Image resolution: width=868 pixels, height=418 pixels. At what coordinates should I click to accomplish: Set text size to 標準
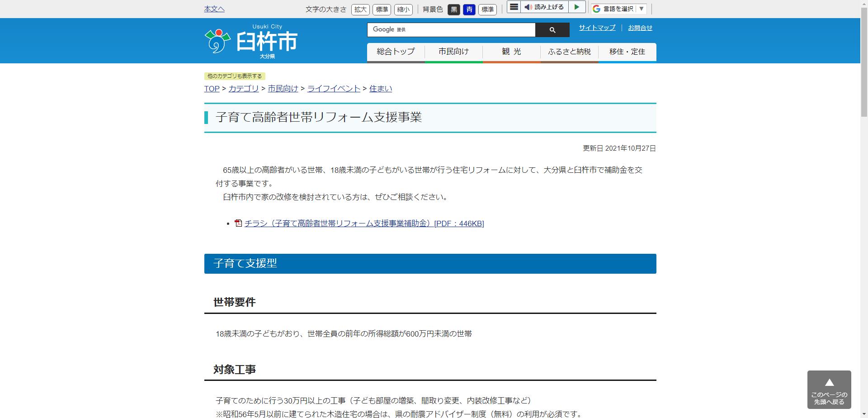[382, 9]
